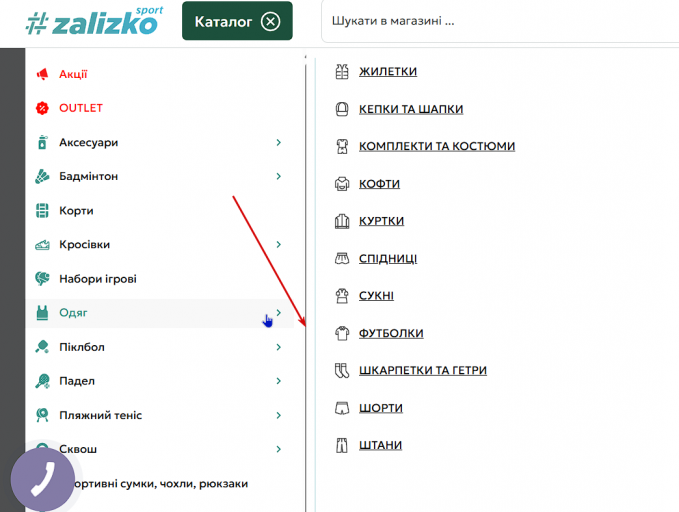Click the megaphone icon beside Акції
This screenshot has height=512, width=679.
tap(42, 74)
